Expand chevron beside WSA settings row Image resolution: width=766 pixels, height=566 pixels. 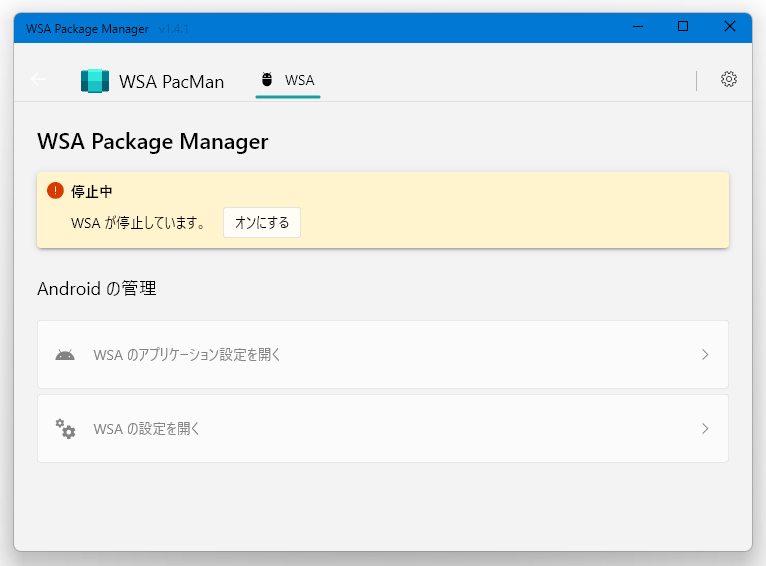(705, 429)
